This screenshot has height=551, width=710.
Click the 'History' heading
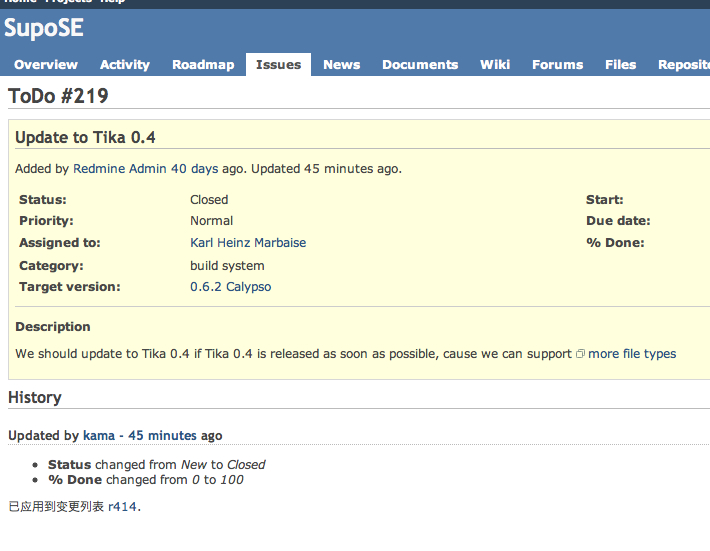click(35, 398)
